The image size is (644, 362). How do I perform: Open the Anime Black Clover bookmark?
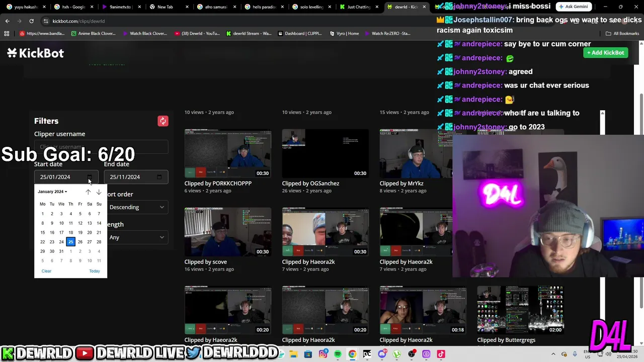[94, 34]
